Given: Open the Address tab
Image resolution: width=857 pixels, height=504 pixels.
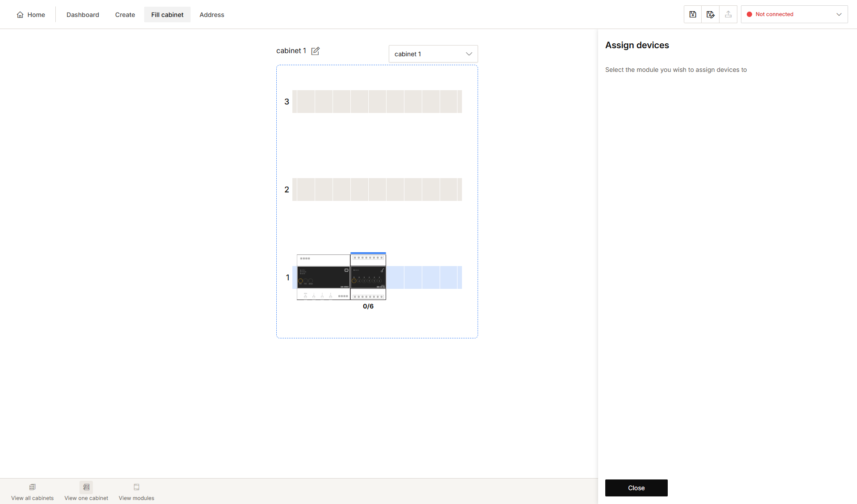Looking at the screenshot, I should (212, 15).
